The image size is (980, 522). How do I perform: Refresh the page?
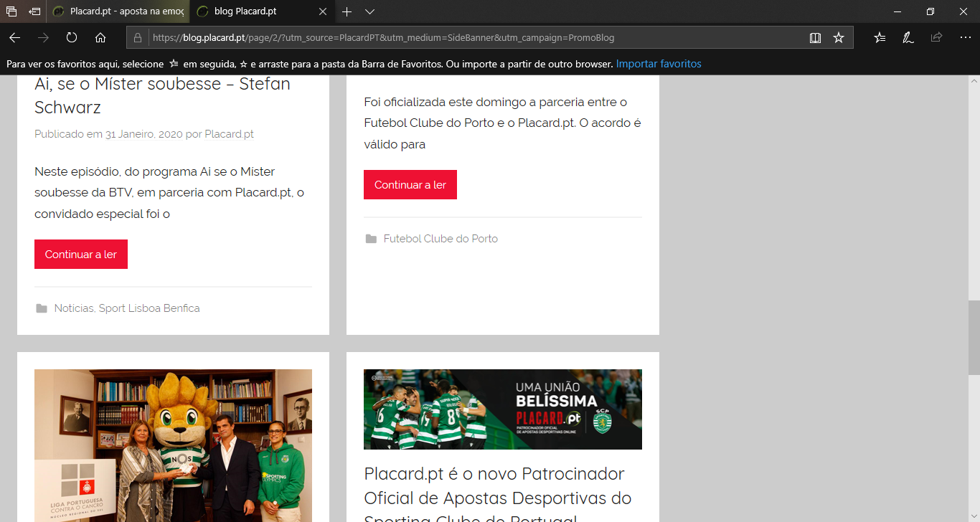pos(72,37)
